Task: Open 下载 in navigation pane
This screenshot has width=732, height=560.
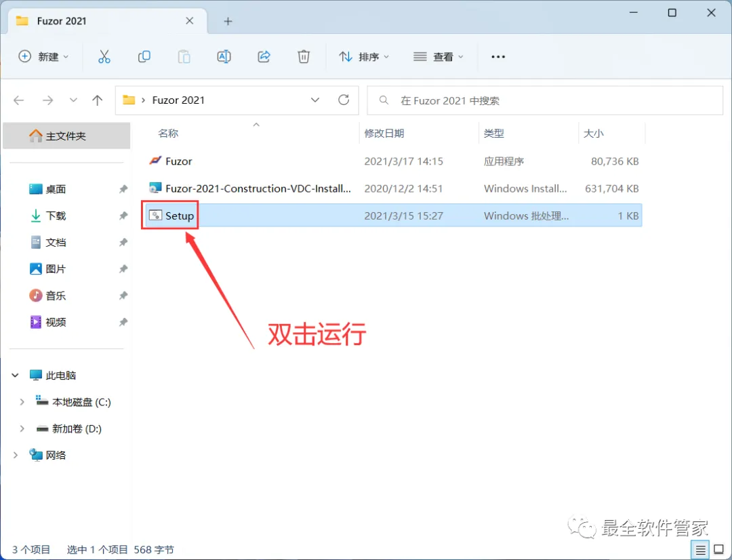Action: [56, 216]
